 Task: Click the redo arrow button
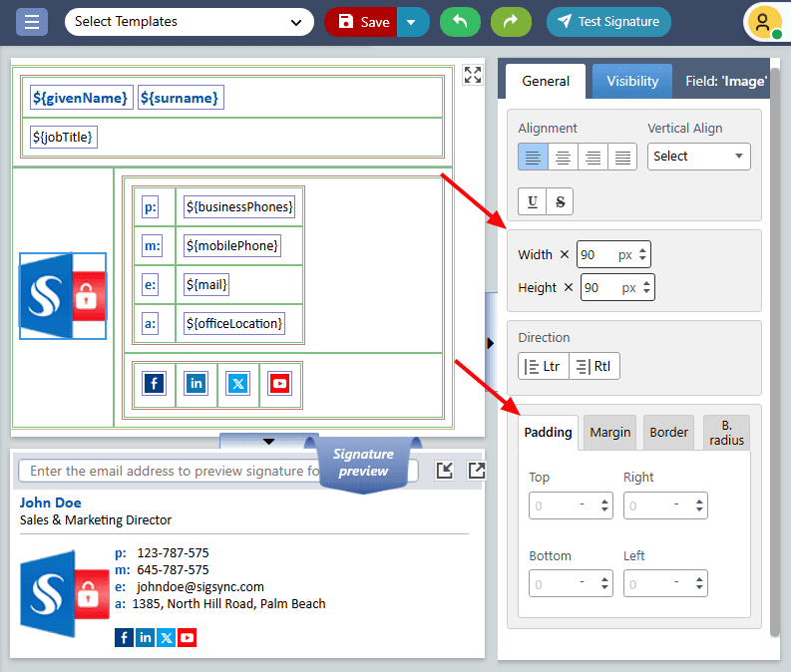click(x=511, y=22)
